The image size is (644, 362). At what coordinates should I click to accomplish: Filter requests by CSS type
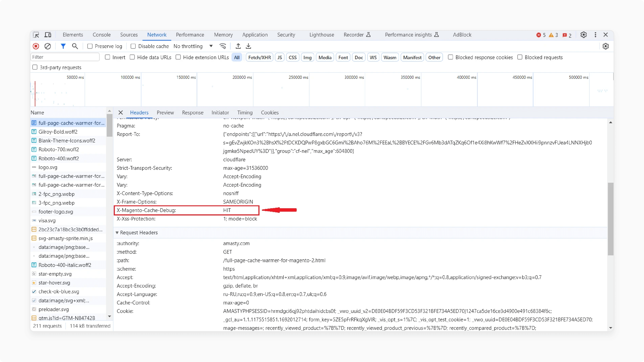293,57
